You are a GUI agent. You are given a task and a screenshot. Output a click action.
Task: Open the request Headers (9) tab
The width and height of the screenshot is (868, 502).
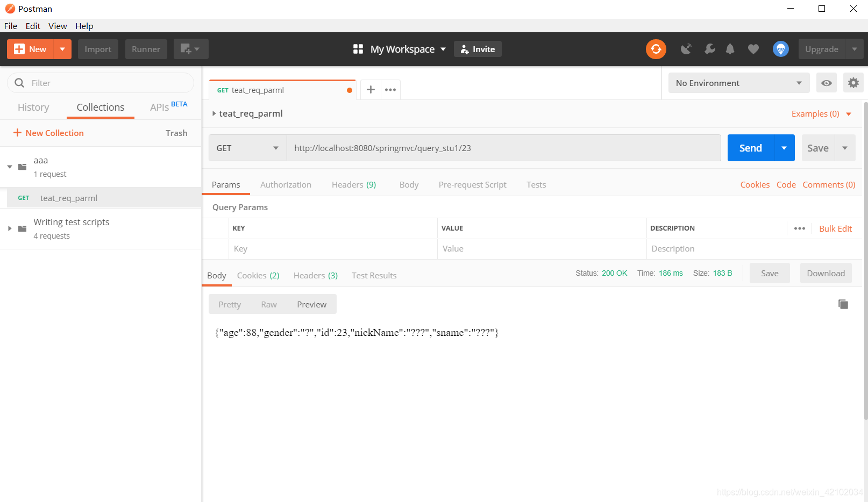(x=354, y=184)
